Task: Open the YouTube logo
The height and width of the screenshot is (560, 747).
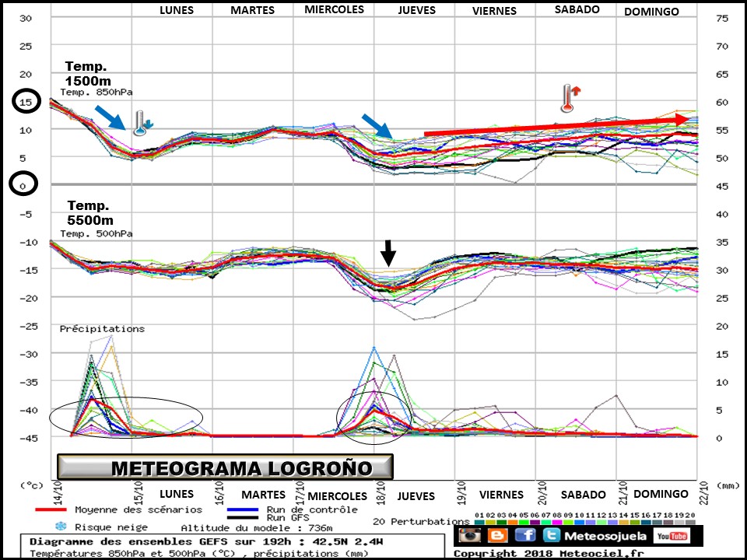Action: click(x=672, y=536)
